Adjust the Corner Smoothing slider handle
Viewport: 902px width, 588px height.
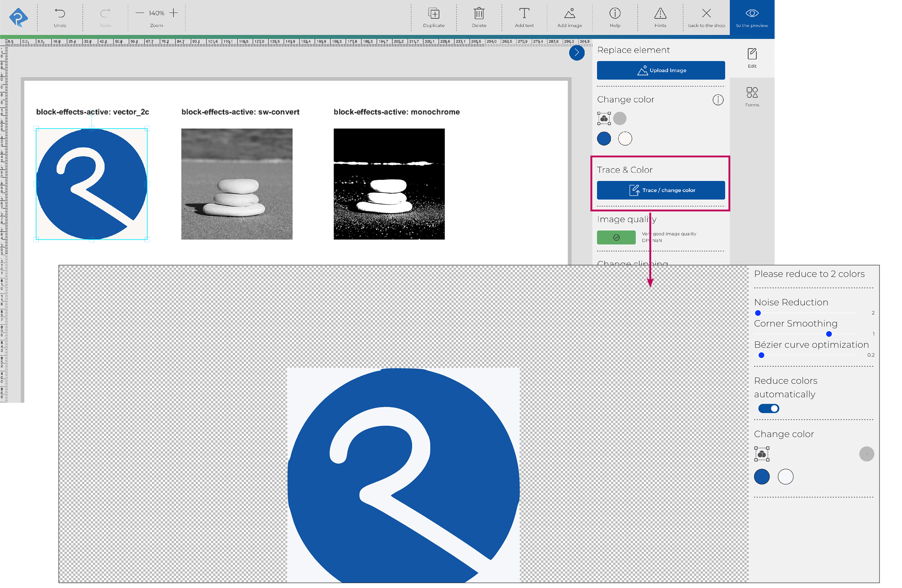click(x=829, y=334)
